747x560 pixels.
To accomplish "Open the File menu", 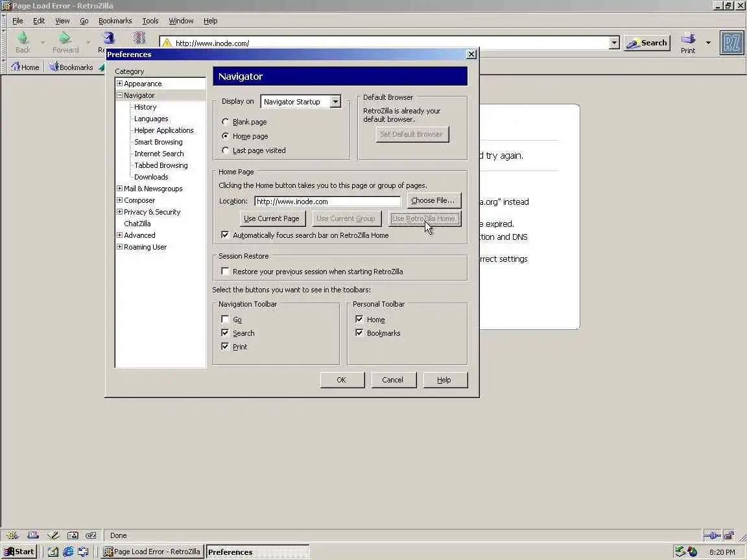I will [18, 21].
